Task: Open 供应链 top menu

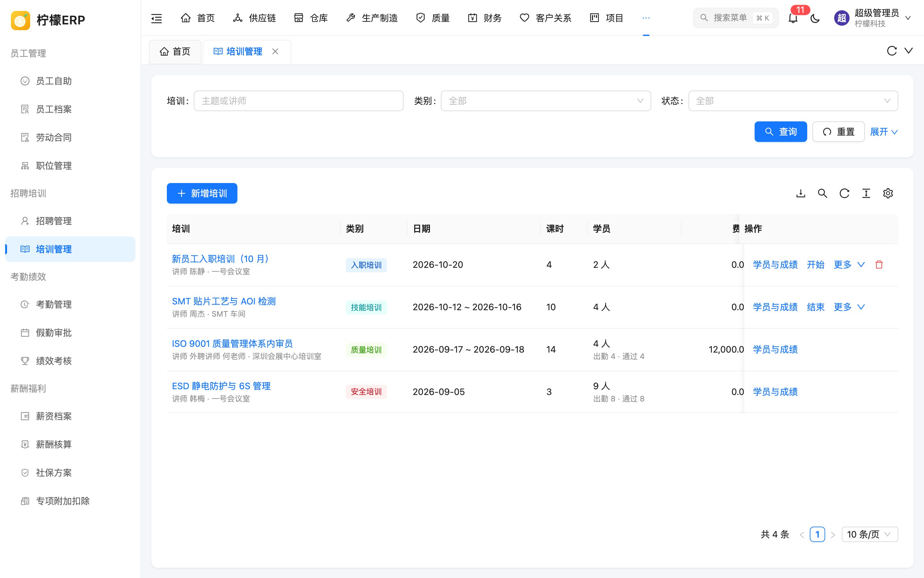Action: point(254,18)
